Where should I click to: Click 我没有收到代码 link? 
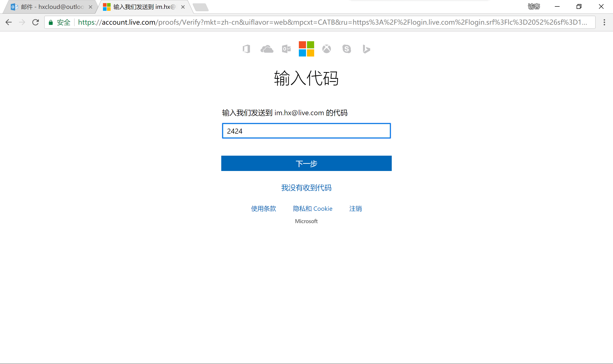306,188
